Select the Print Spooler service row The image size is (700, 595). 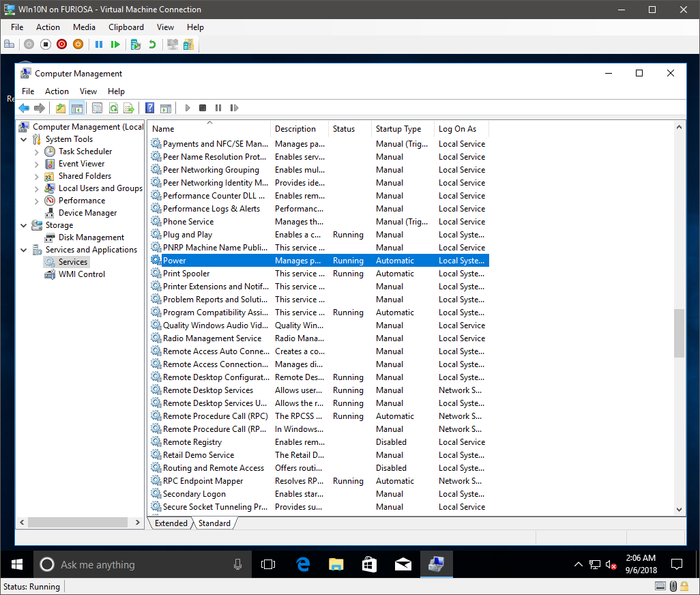tap(319, 274)
